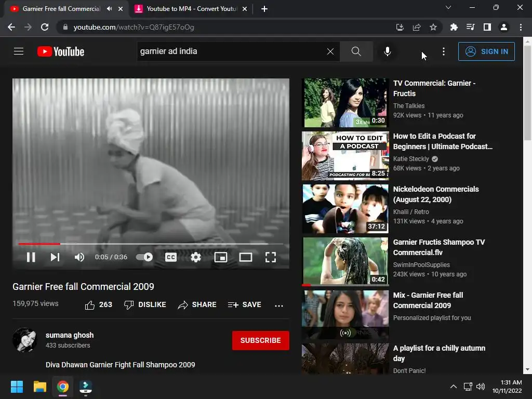Image resolution: width=532 pixels, height=399 pixels.
Task: Click Chrome taskbar icon
Action: (x=63, y=387)
